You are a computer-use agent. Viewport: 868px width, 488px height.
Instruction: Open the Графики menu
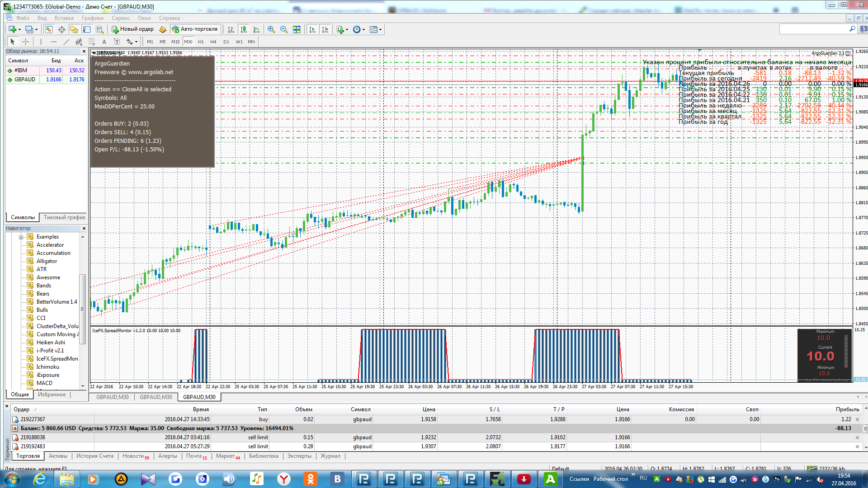pos(93,18)
